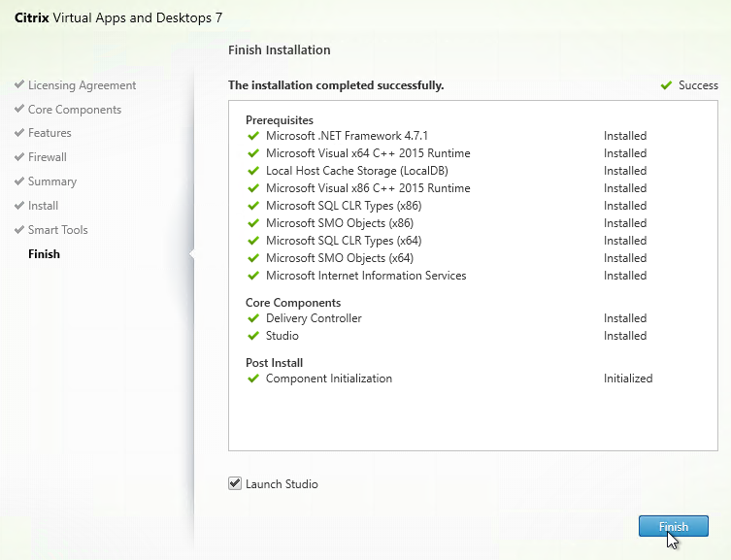Click the green Success checkmark icon
Screen dimensions: 731x560
pos(666,85)
